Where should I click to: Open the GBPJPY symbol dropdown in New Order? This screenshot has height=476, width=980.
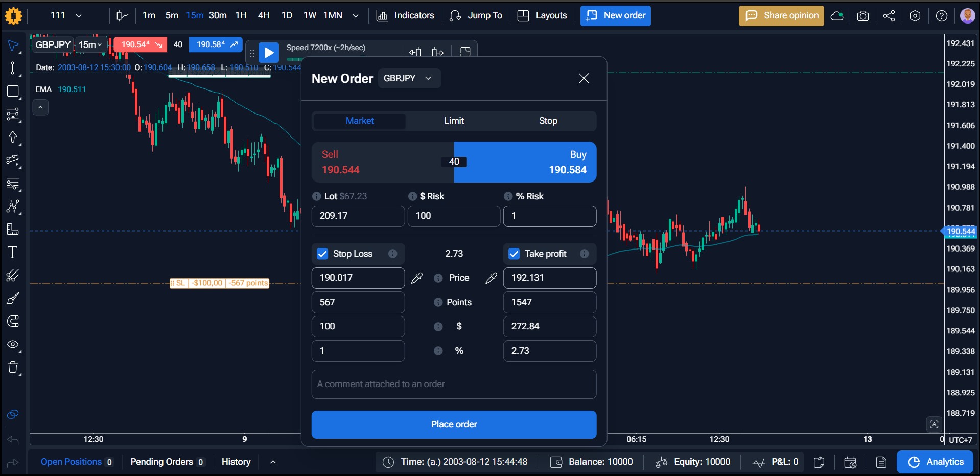[409, 78]
